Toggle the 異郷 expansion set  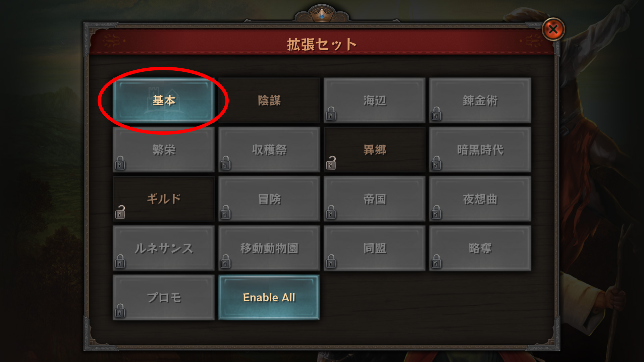pyautogui.click(x=375, y=149)
